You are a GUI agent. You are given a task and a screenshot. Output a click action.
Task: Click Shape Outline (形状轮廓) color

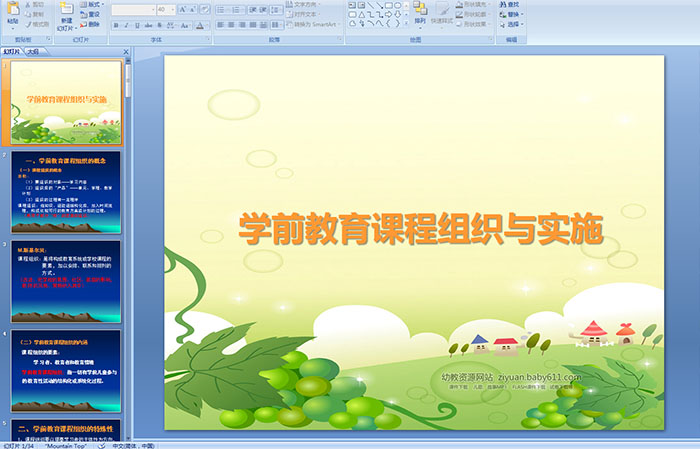click(x=472, y=14)
